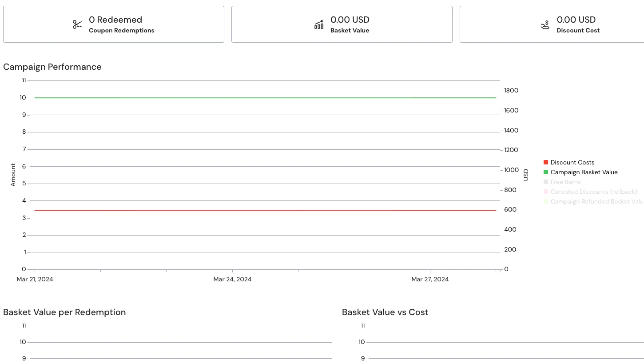Click the Discount Cost card label
Image resolution: width=644 pixels, height=364 pixels.
(578, 31)
